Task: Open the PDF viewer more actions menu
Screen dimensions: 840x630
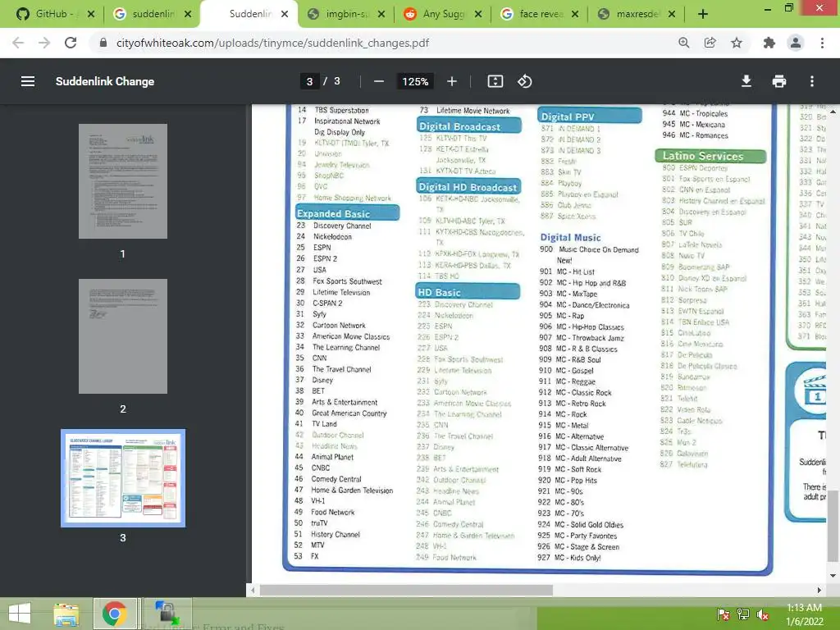Action: coord(812,81)
